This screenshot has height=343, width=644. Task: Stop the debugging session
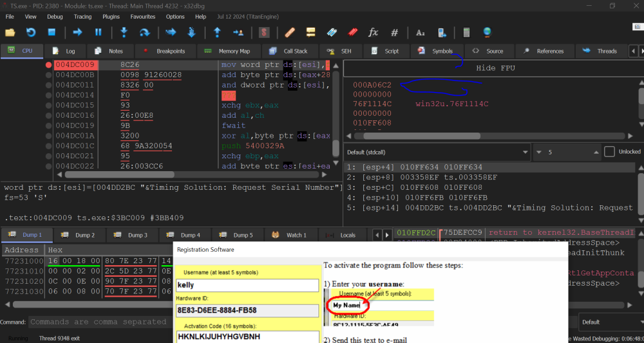[x=52, y=32]
